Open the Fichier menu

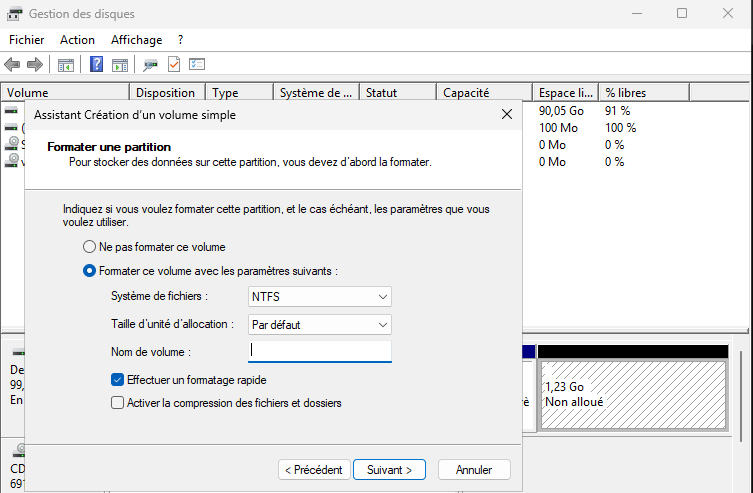[27, 40]
